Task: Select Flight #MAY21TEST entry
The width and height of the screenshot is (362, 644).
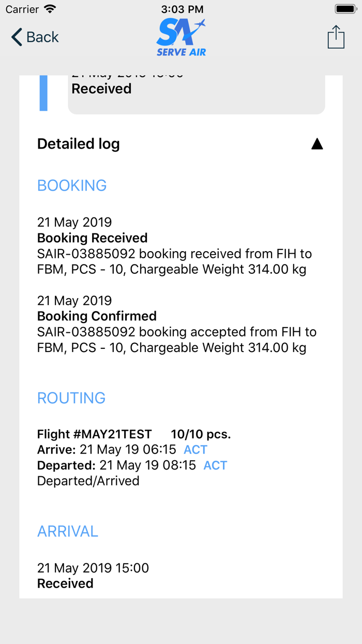Action: pyautogui.click(x=94, y=434)
